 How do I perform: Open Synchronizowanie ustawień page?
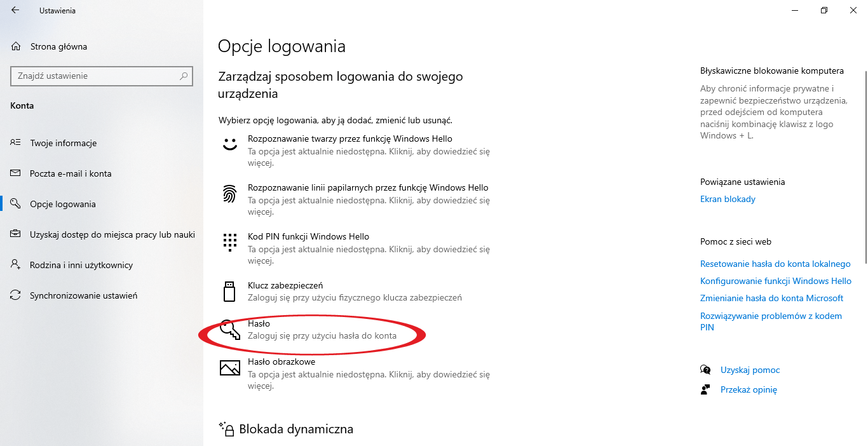tap(83, 295)
